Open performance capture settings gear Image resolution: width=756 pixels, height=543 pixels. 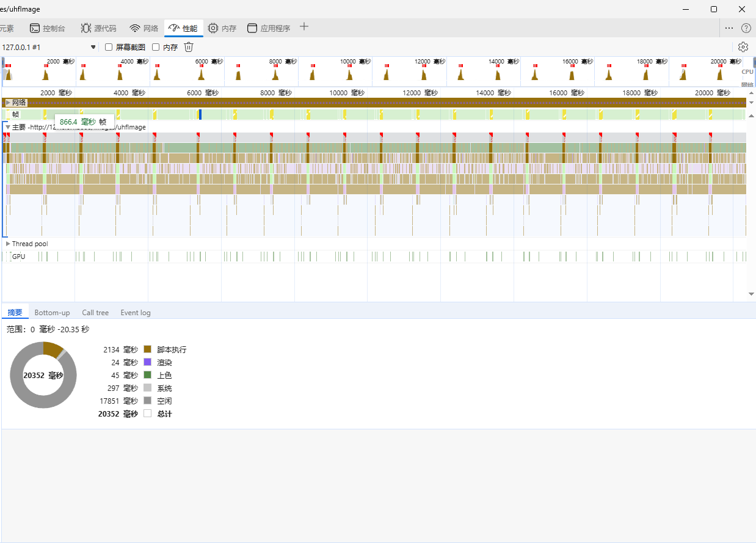[743, 47]
